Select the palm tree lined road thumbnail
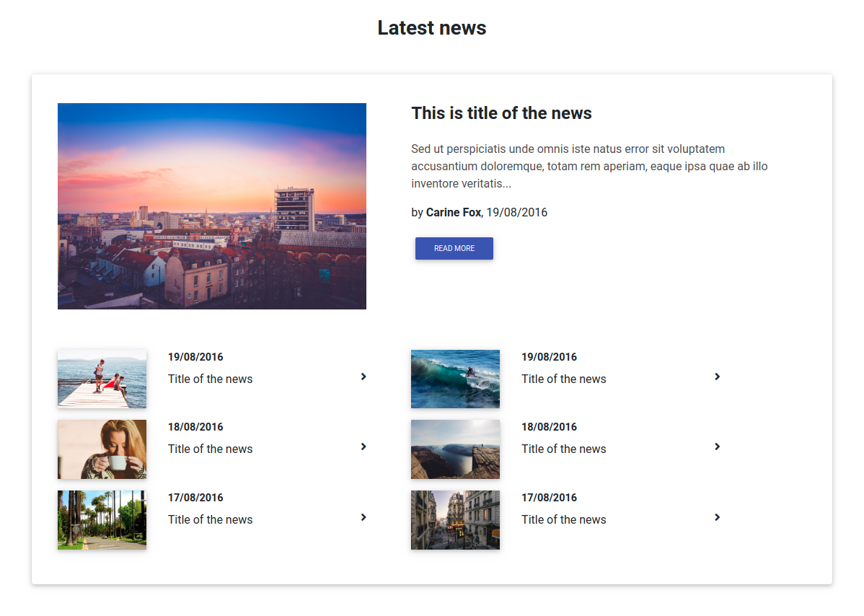 (x=102, y=519)
